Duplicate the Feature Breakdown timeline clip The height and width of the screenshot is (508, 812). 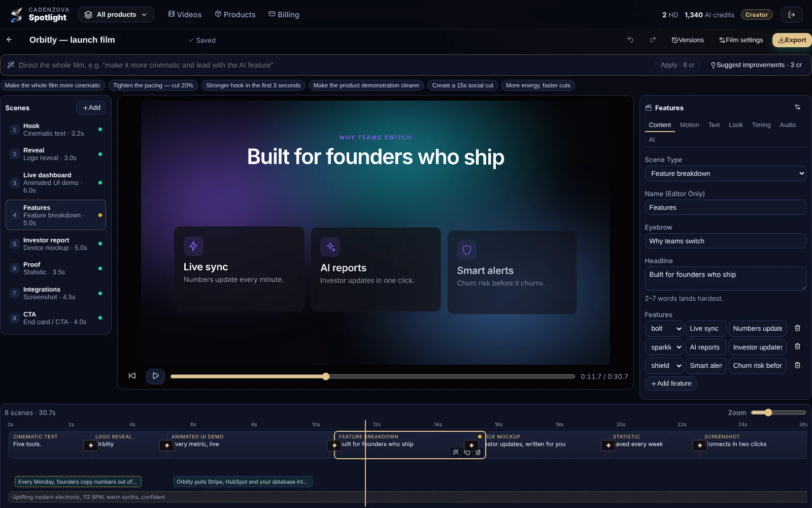tap(467, 452)
